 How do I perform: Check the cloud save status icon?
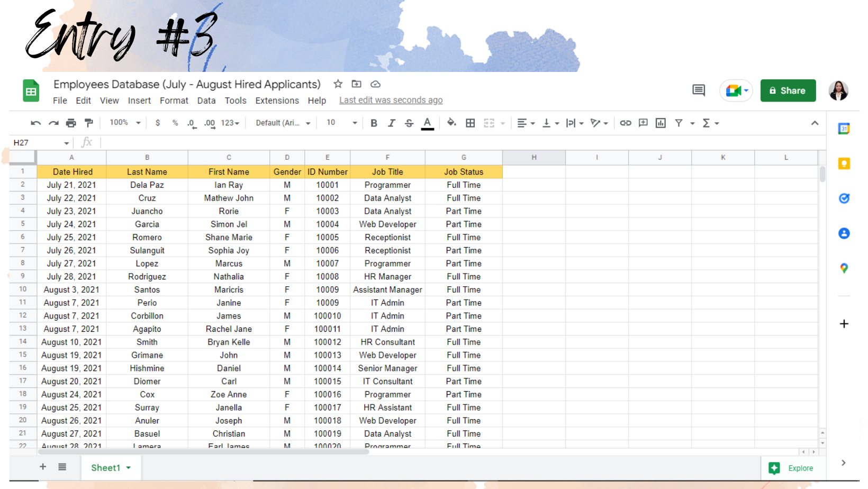pos(375,84)
